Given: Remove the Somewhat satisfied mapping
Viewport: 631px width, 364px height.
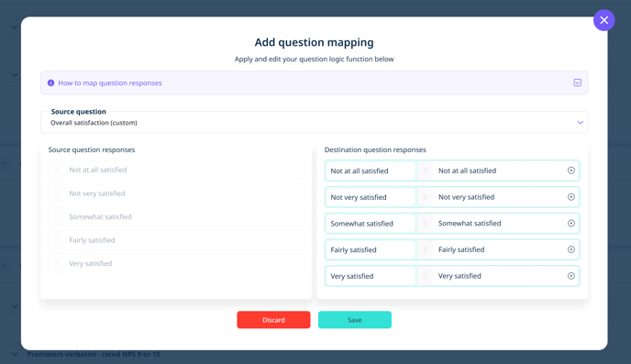Looking at the screenshot, I should coord(571,223).
